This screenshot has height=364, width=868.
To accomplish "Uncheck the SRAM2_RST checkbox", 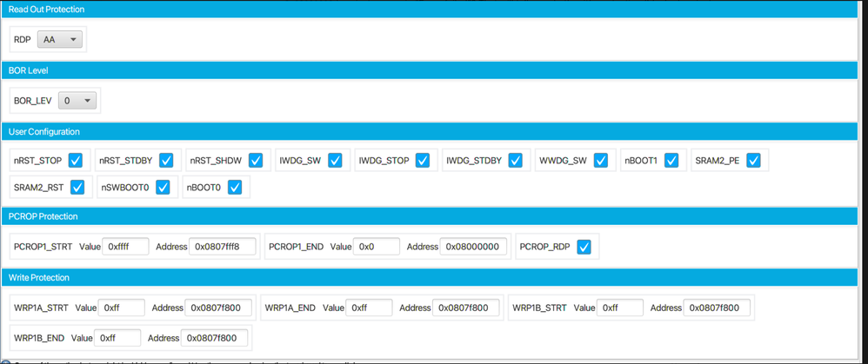I will (x=77, y=188).
